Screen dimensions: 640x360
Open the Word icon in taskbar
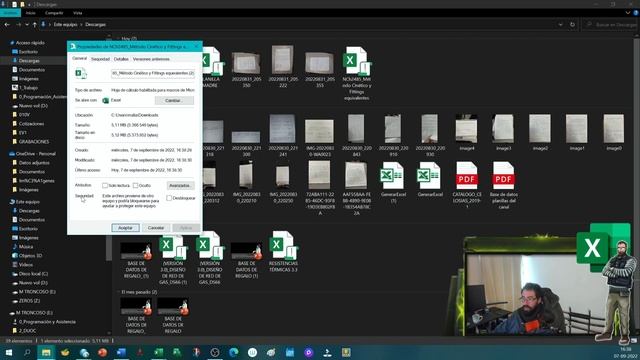point(121,352)
